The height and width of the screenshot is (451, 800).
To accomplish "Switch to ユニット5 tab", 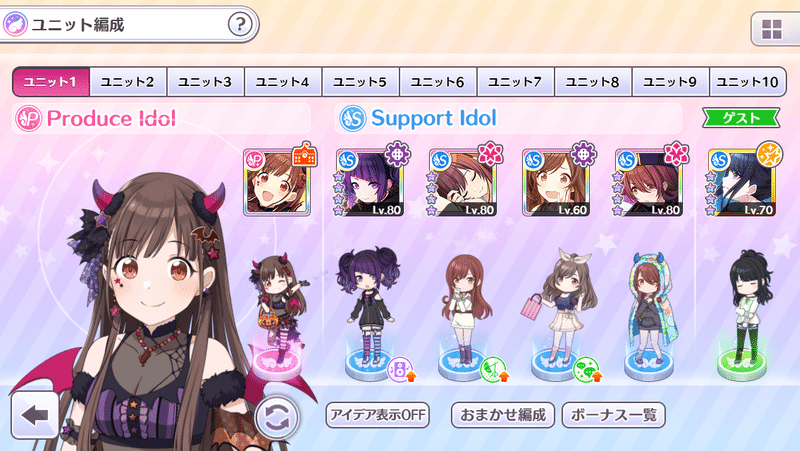I will (x=360, y=82).
